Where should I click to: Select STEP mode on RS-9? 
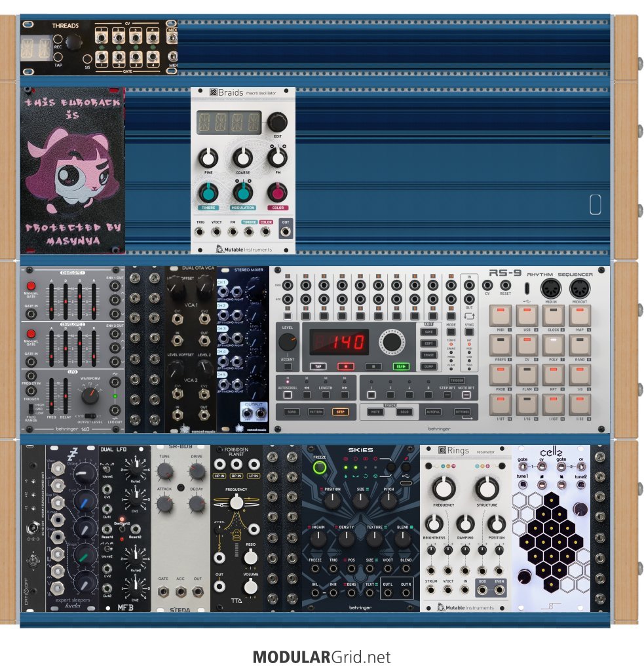coord(341,412)
